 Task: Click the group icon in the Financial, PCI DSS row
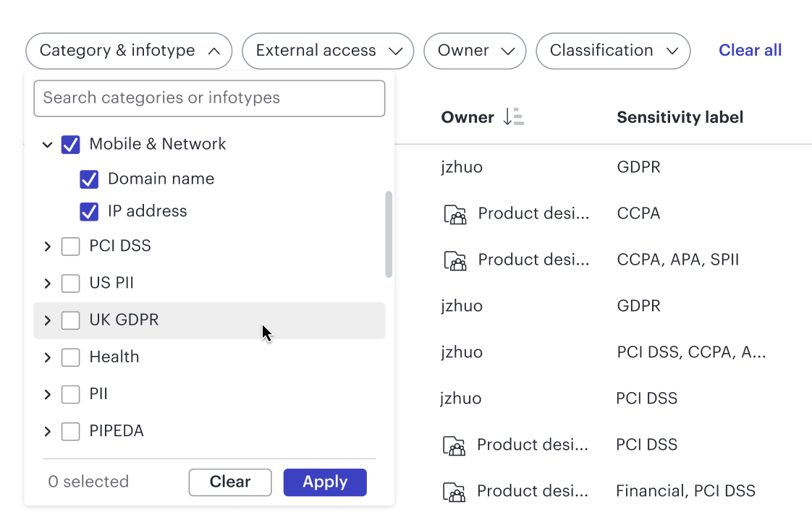(x=454, y=491)
